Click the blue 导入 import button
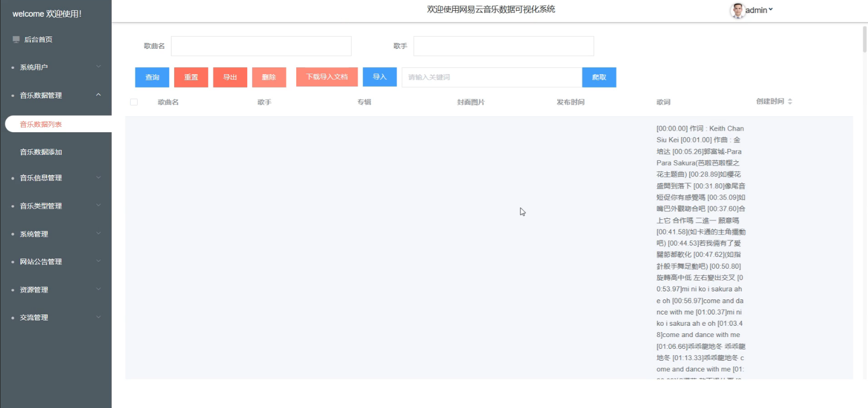 (379, 77)
